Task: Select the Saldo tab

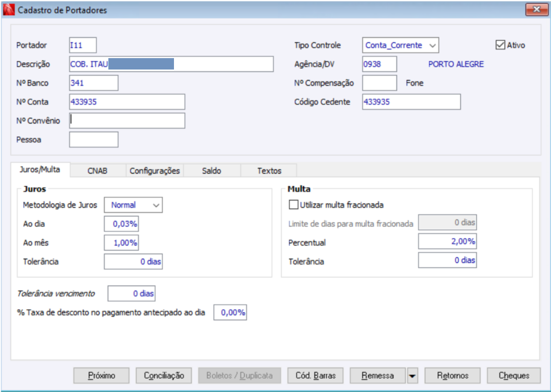Action: (x=212, y=170)
